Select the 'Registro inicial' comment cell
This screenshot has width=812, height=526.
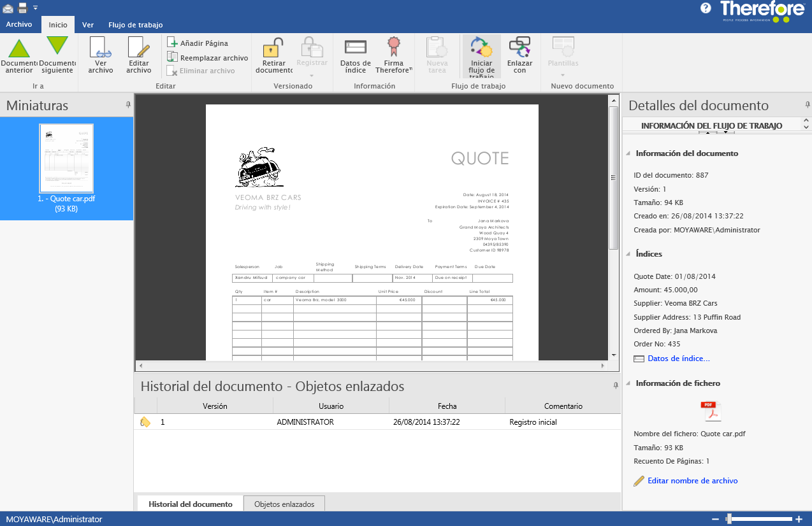(533, 422)
